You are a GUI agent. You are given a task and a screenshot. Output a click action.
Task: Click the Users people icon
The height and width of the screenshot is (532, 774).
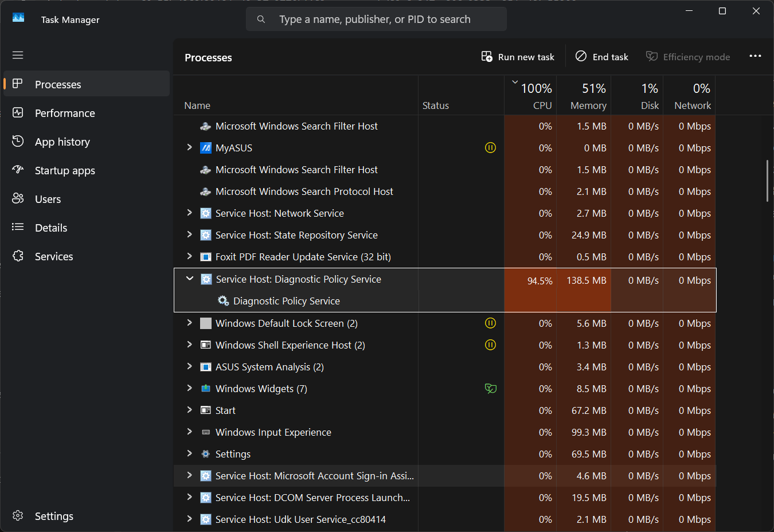coord(18,199)
